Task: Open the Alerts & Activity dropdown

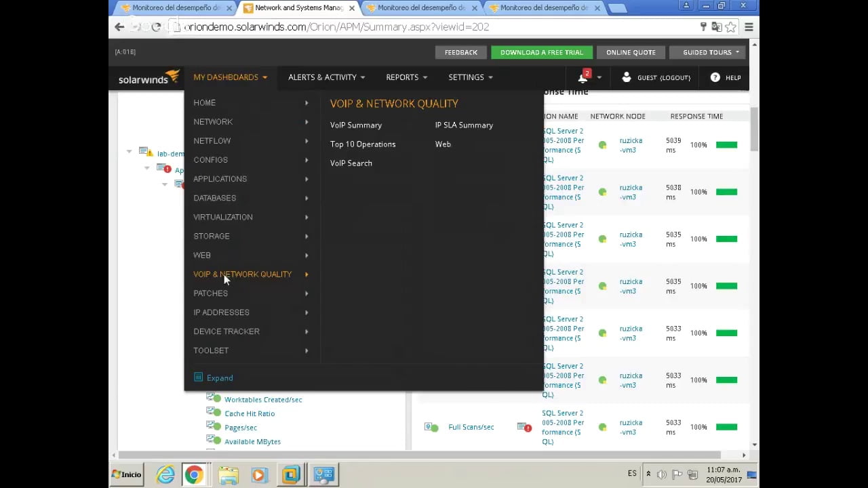Action: pos(327,77)
